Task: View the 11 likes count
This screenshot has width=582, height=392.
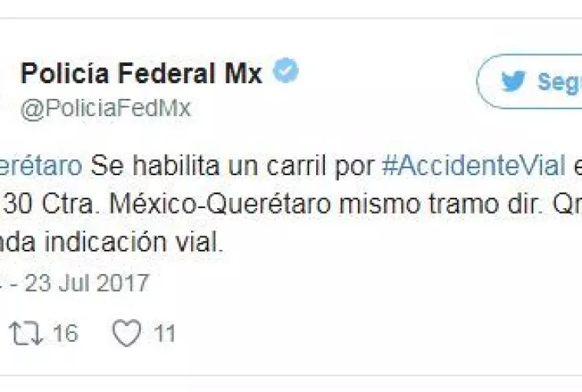Action: point(164,333)
